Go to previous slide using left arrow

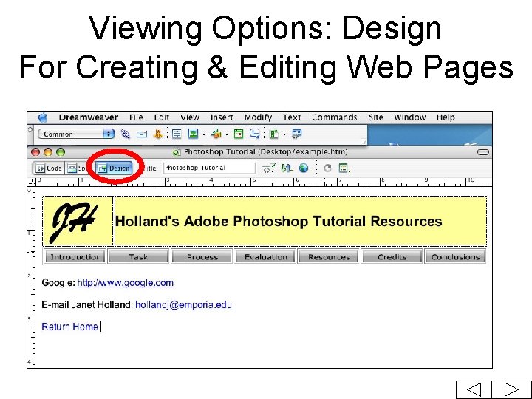click(x=474, y=389)
